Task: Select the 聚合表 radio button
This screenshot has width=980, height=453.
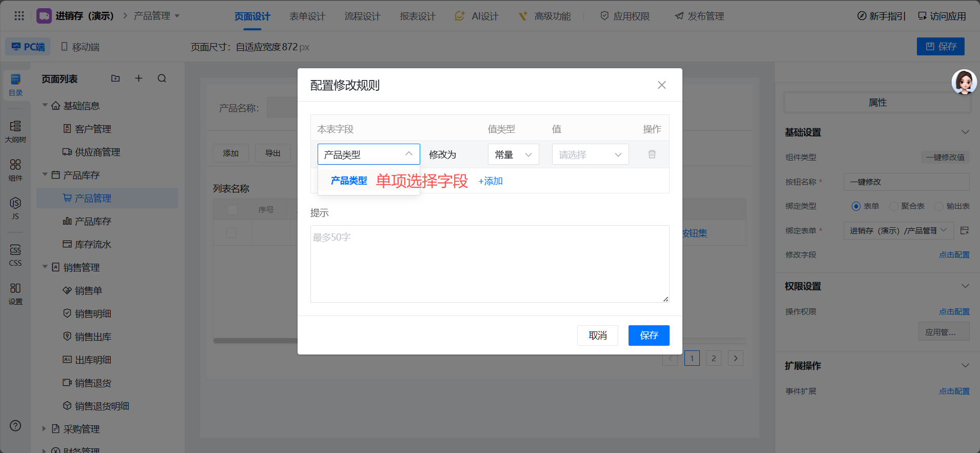Action: click(894, 206)
